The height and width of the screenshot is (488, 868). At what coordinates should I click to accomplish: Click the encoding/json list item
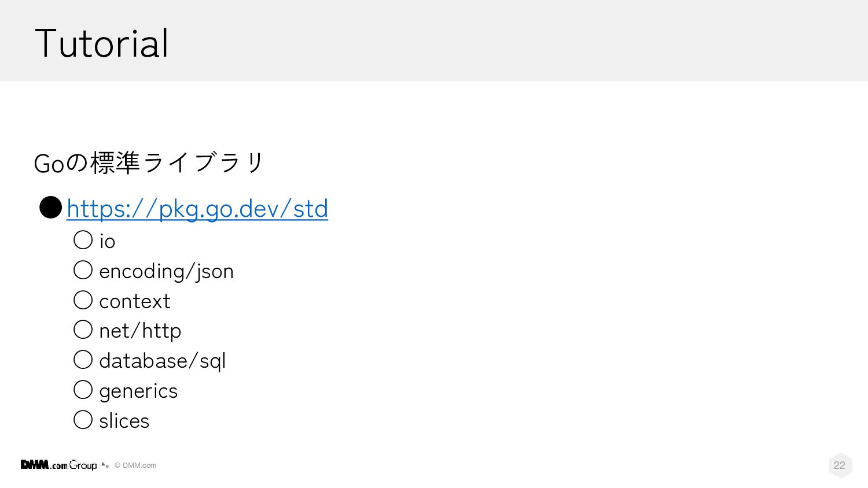pos(167,272)
